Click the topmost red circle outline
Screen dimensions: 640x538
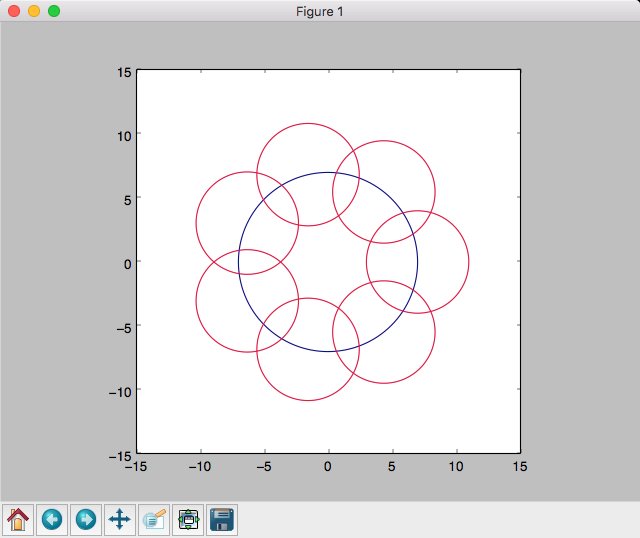pos(308,124)
